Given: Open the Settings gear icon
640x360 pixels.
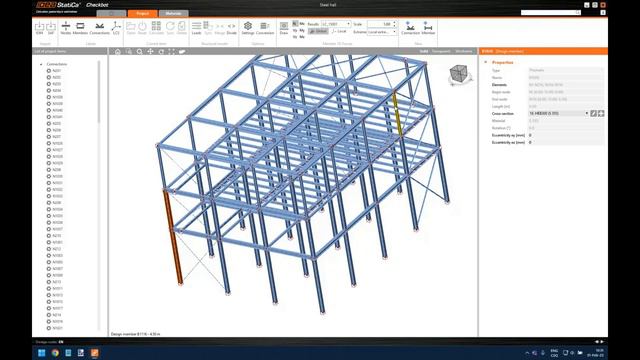Looking at the screenshot, I should point(248,28).
